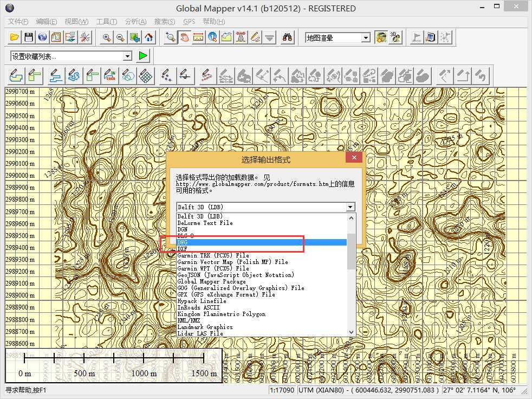Choose Lidar LAS File format
The image size is (532, 399).
click(262, 333)
